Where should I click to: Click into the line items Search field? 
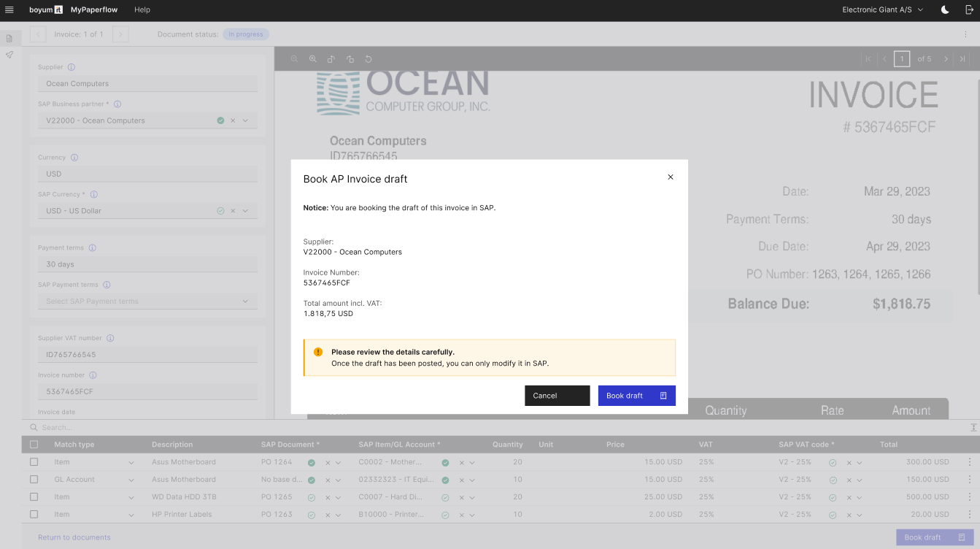496,427
